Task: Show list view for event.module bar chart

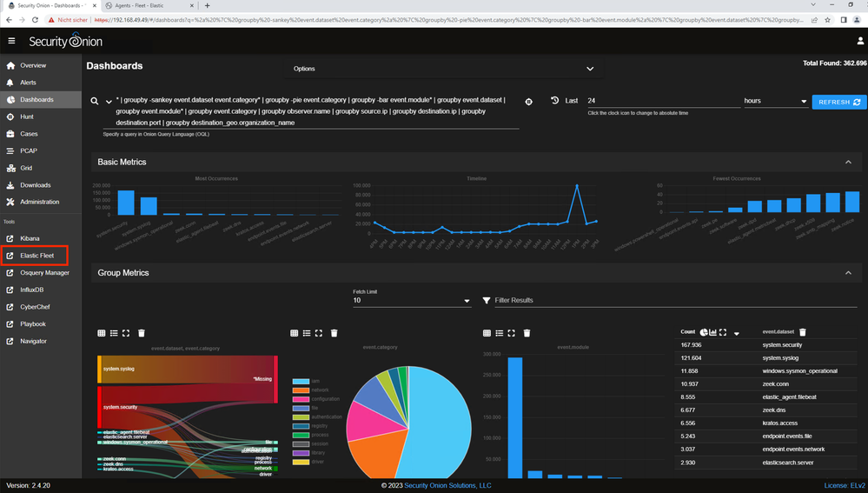Action: (x=500, y=333)
